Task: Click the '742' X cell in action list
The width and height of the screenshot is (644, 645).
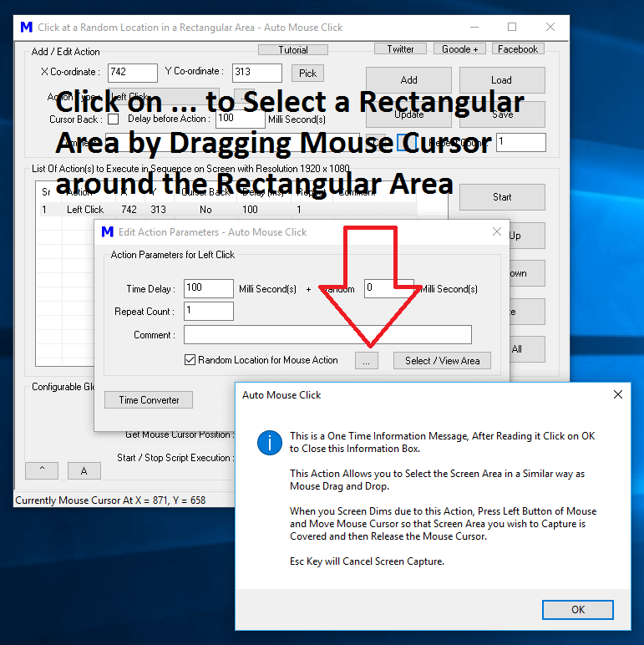Action: 129,210
